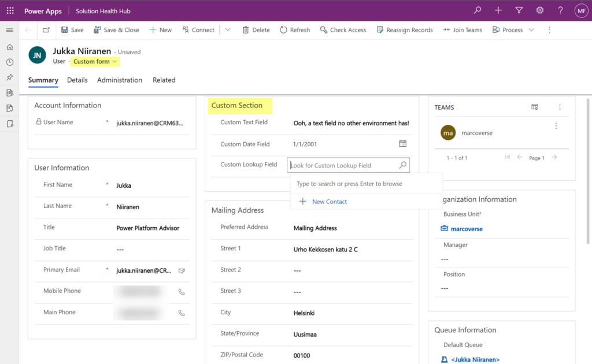Open Check Access
This screenshot has width=592, height=364.
pos(343,29)
